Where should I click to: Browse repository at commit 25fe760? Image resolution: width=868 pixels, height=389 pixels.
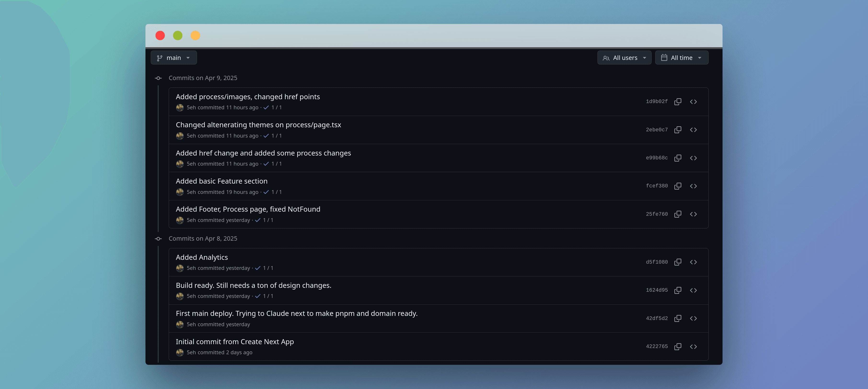coord(693,214)
